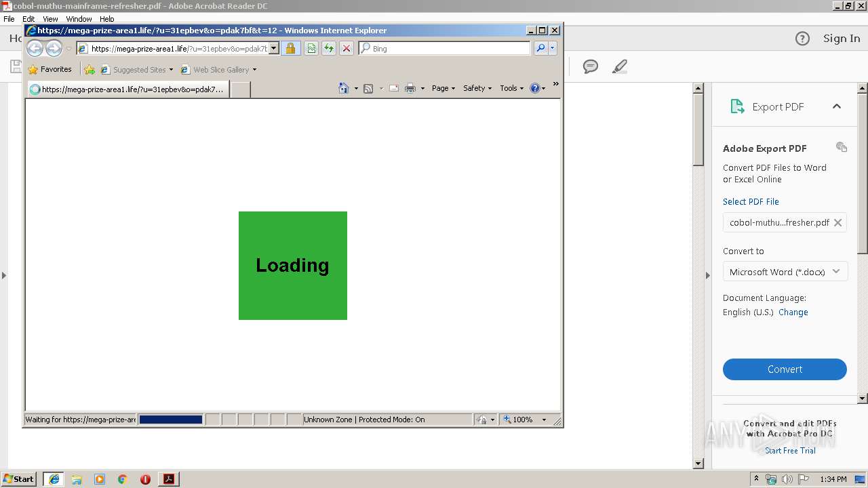Image resolution: width=868 pixels, height=488 pixels.
Task: Collapse the Export PDF panel chevron
Action: click(837, 106)
